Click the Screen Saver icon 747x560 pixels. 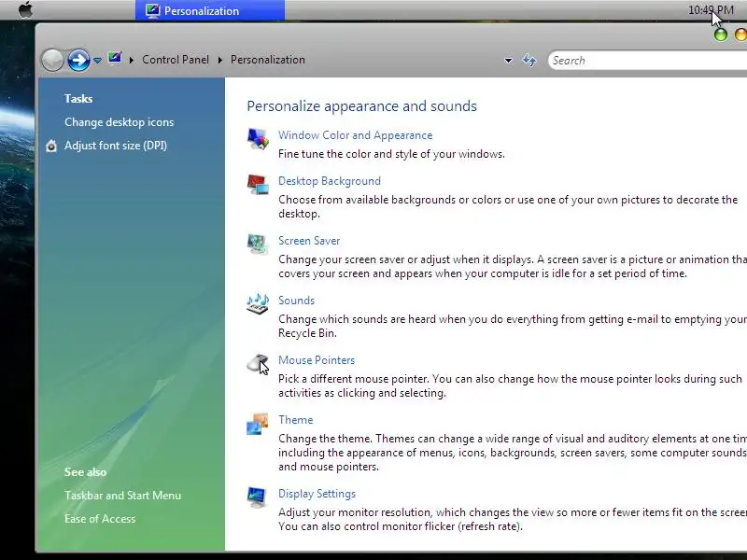click(x=258, y=245)
